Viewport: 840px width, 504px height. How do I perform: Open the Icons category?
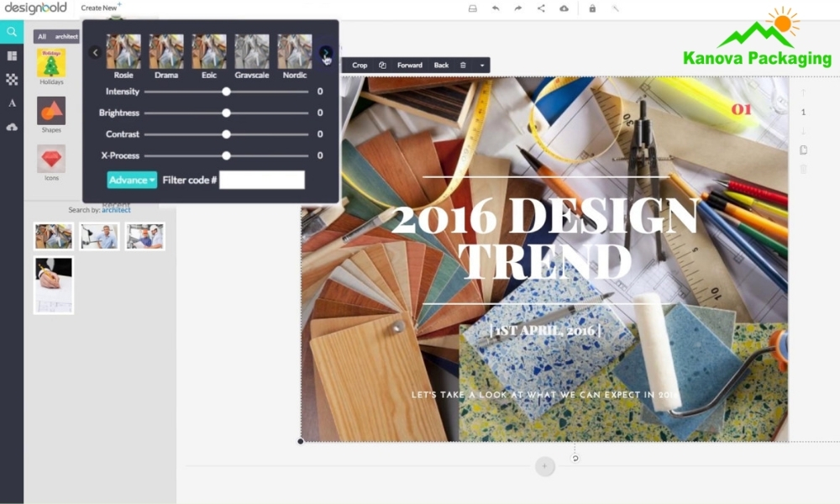[x=51, y=163]
